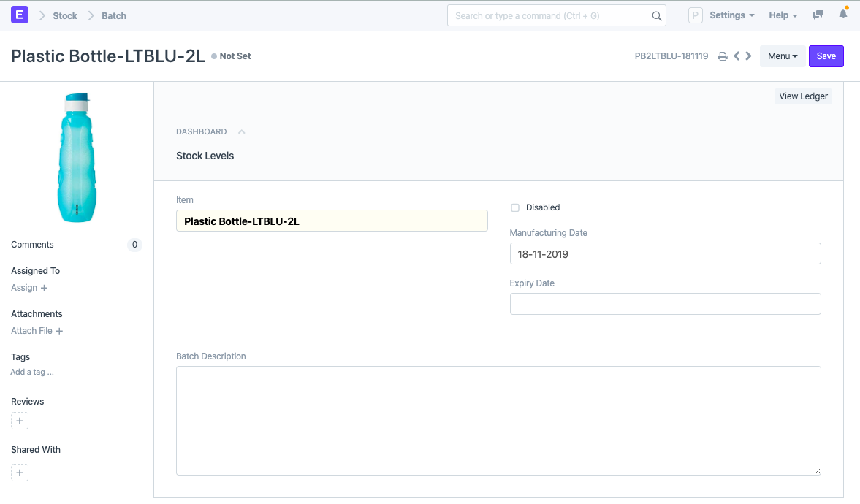Open the Settings dropdown

tap(731, 15)
